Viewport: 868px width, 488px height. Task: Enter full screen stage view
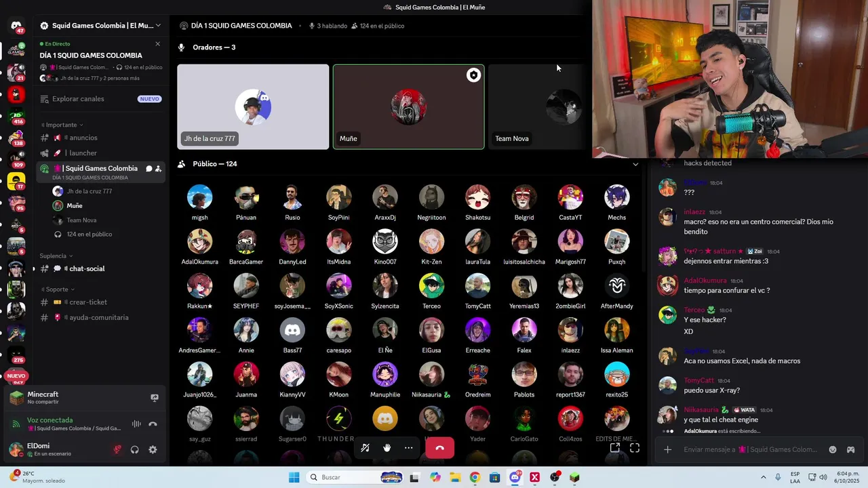tap(635, 447)
